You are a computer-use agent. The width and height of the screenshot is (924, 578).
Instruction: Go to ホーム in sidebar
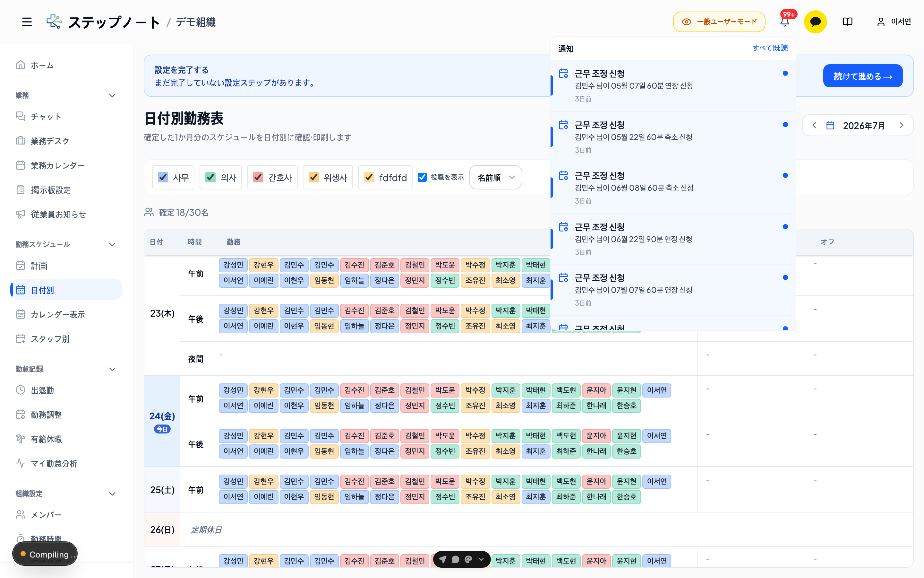point(66,66)
